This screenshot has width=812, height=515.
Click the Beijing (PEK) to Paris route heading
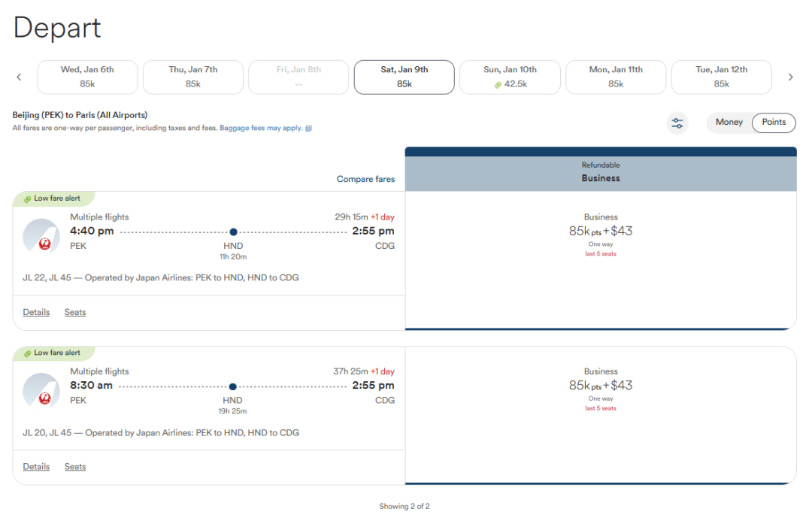tap(80, 115)
